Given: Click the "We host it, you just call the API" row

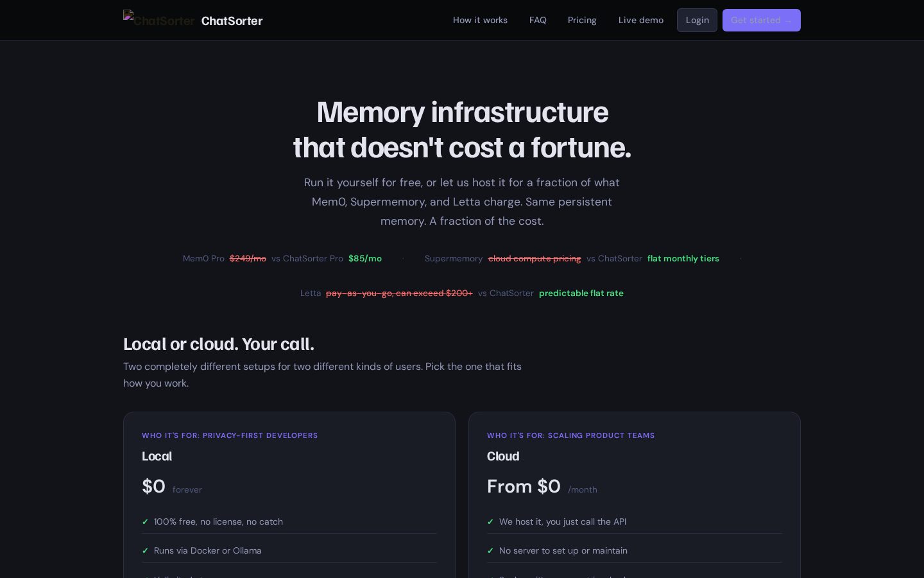Looking at the screenshot, I should (x=635, y=521).
